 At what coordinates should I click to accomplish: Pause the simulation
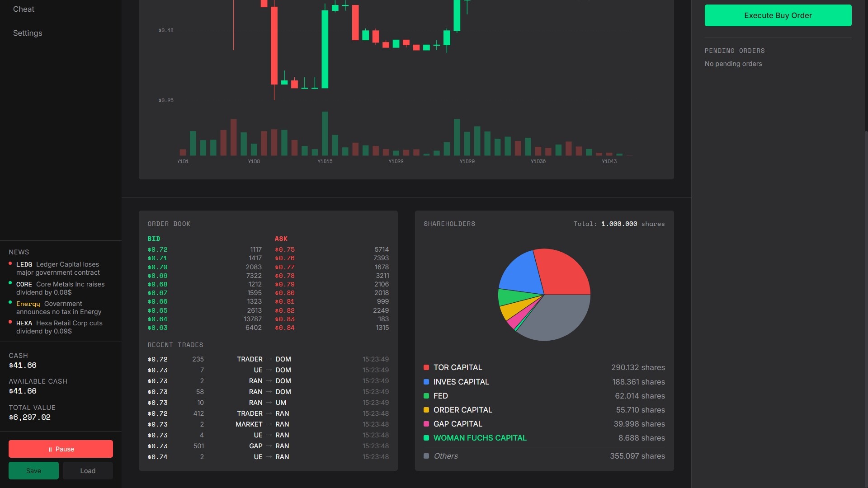click(x=61, y=449)
